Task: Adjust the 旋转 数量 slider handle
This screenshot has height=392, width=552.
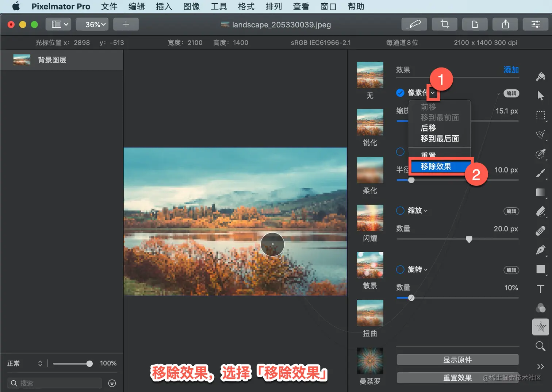Action: (x=411, y=298)
